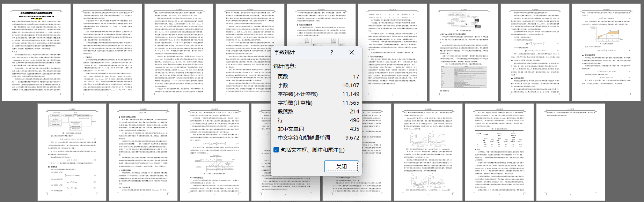Select the third page in the top row
The height and width of the screenshot is (202, 644).
178,52
